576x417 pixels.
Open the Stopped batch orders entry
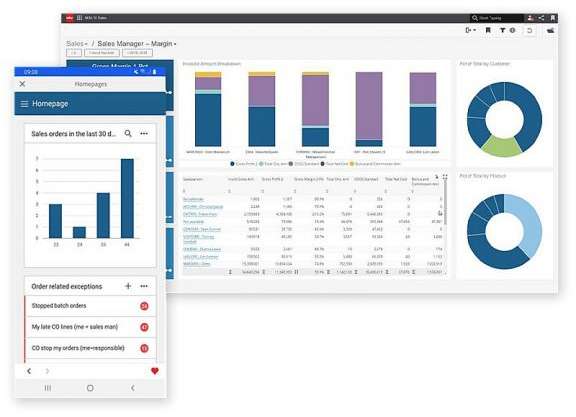[x=90, y=306]
